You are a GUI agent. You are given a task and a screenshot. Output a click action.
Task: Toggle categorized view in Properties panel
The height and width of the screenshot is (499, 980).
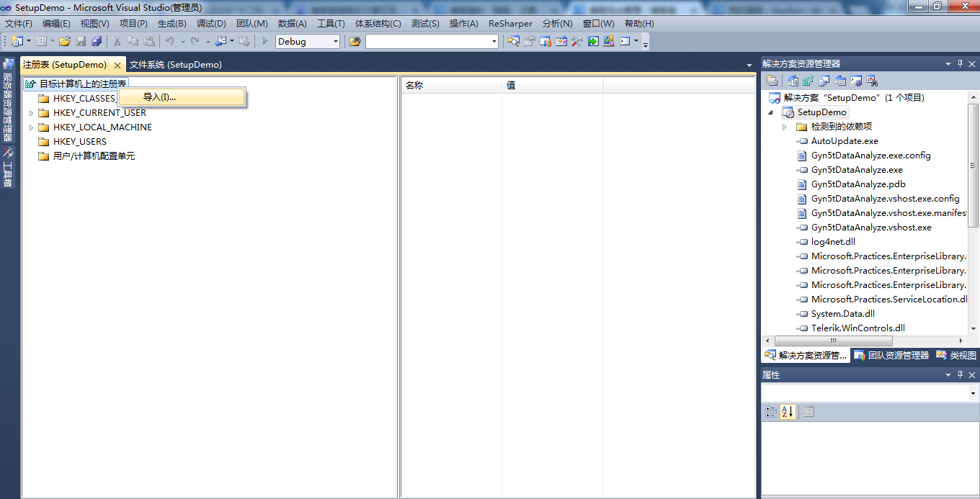pos(771,412)
